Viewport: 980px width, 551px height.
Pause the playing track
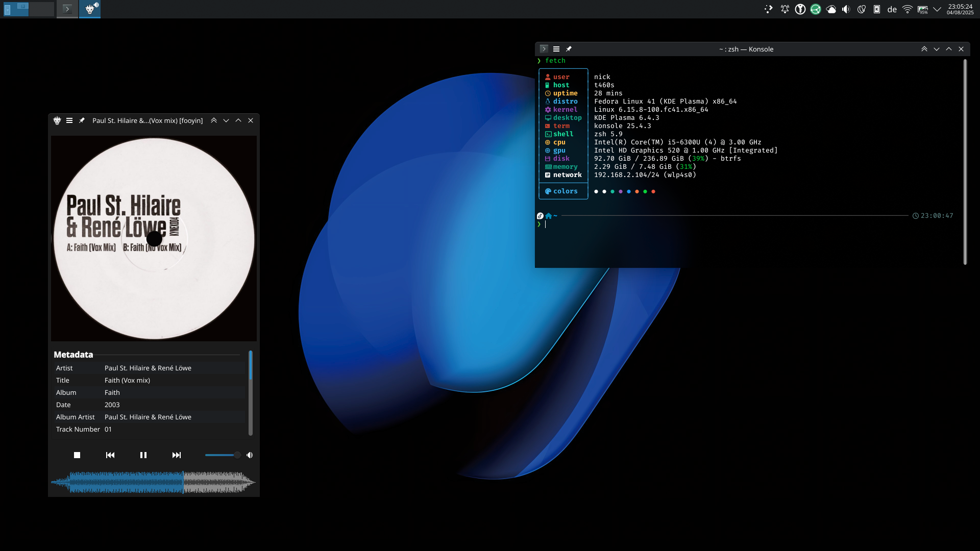pos(143,455)
